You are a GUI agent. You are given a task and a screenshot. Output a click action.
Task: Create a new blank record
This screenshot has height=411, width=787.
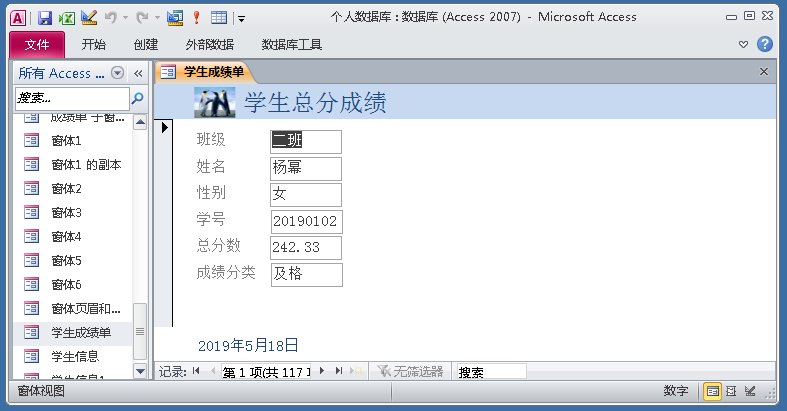point(356,371)
